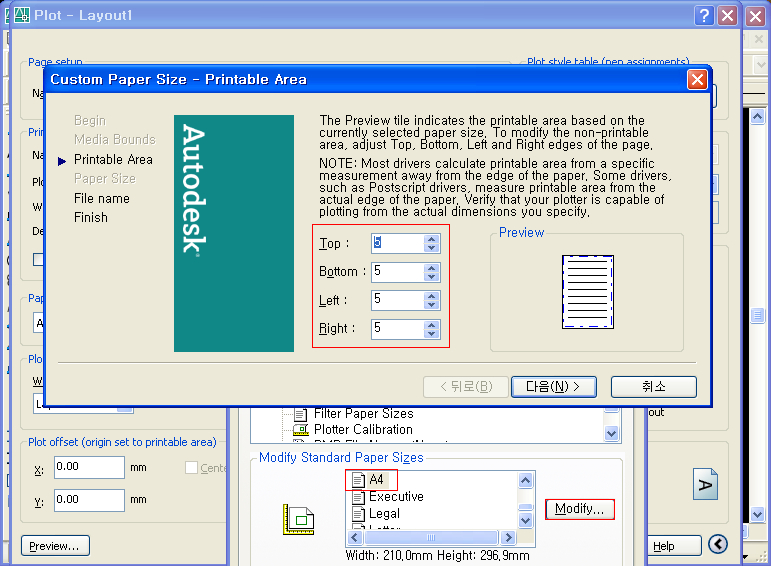Increase the Right margin value

pos(432,325)
